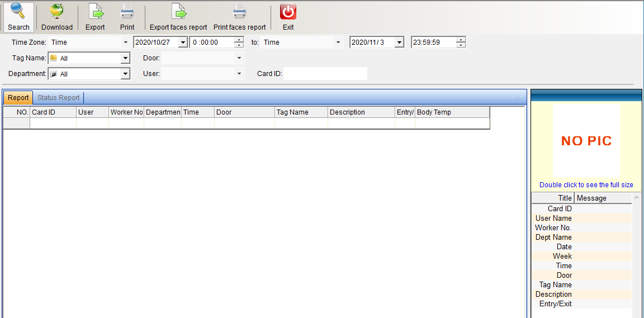Increase start time using spinner up arrow
Image resolution: width=644 pixels, height=318 pixels.
coord(239,40)
